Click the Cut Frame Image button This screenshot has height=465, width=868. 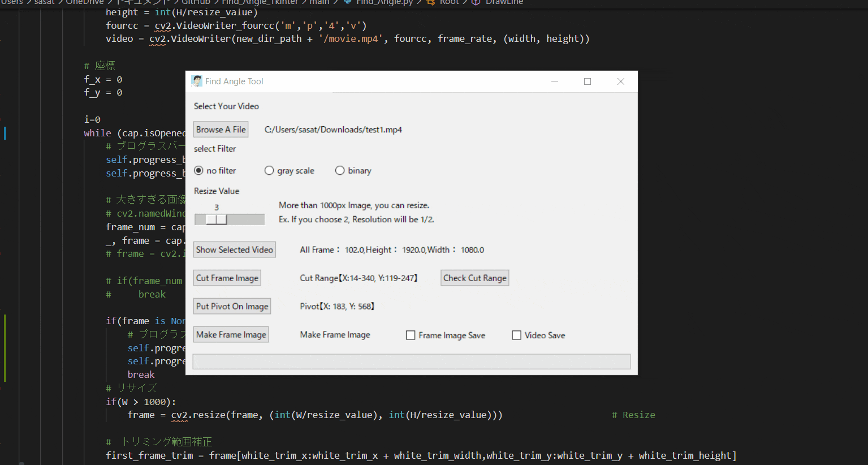(227, 278)
